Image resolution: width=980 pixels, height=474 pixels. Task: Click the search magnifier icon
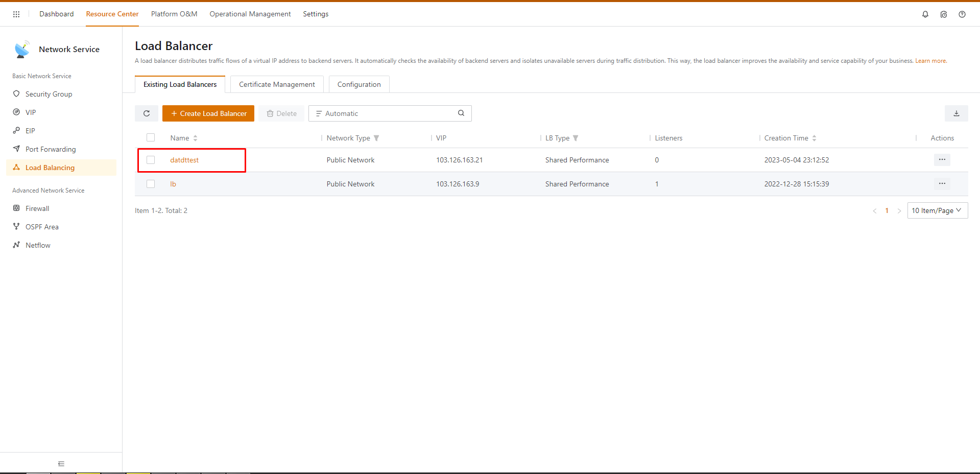click(461, 113)
